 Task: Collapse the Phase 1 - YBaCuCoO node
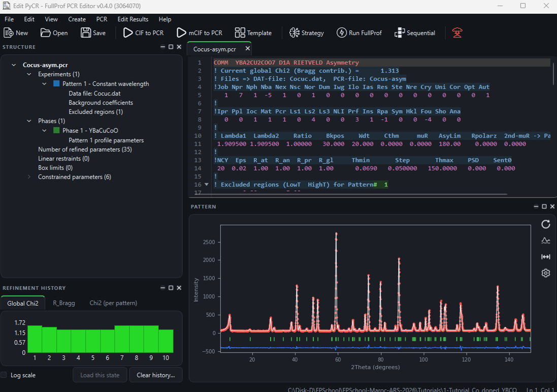(x=44, y=130)
